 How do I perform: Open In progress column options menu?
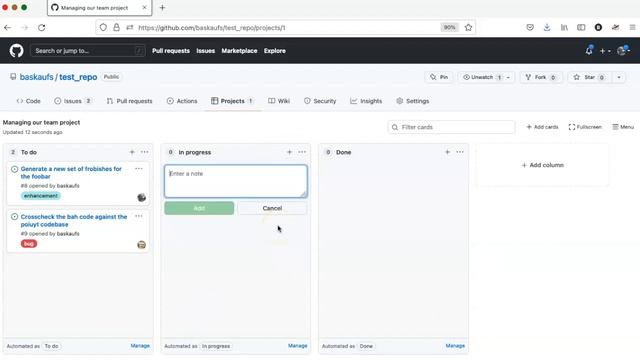pyautogui.click(x=302, y=152)
